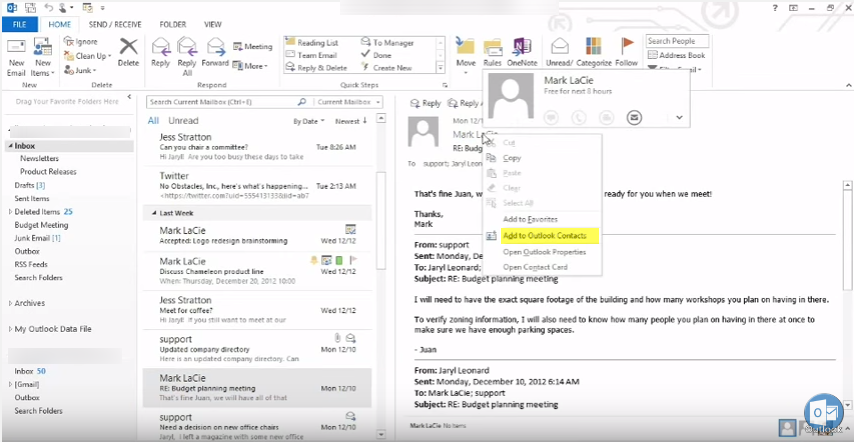Click the message list scrollbar down arrow
The width and height of the screenshot is (854, 442).
click(x=381, y=434)
